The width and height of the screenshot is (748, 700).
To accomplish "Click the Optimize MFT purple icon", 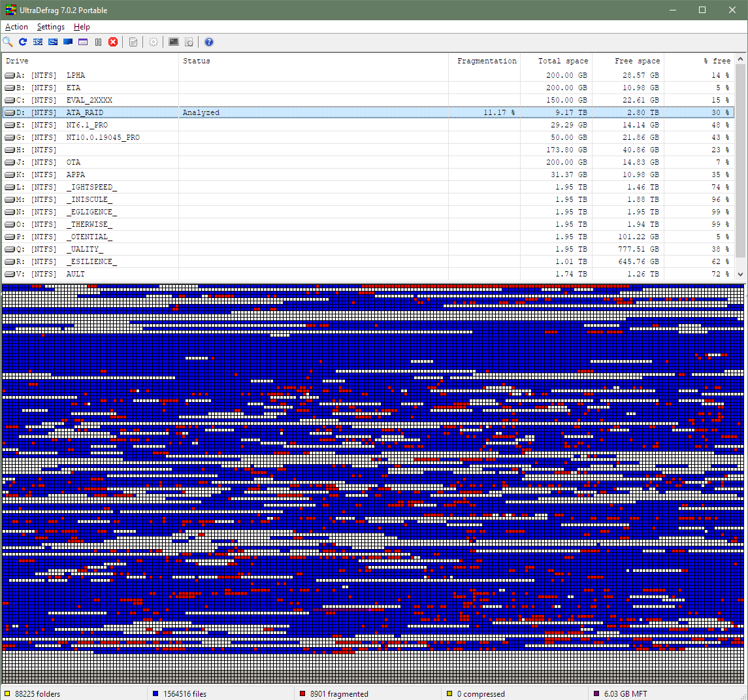I will 83,42.
